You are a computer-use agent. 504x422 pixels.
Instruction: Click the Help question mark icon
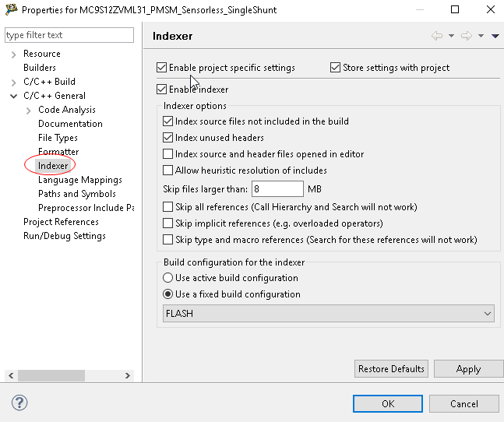point(19,403)
